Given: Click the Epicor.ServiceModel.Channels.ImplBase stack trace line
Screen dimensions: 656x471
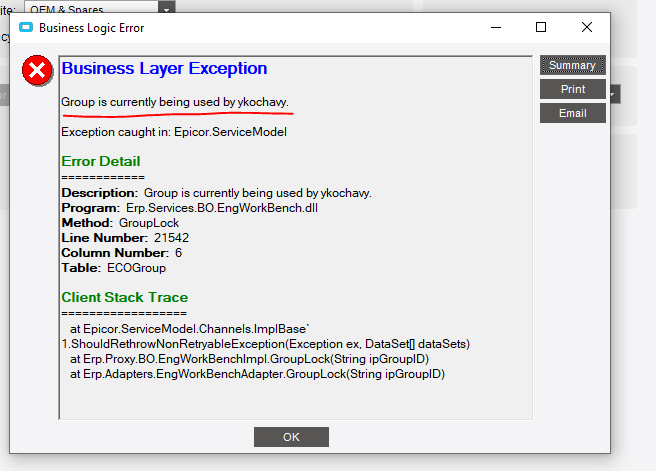Looking at the screenshot, I should click(x=190, y=329).
